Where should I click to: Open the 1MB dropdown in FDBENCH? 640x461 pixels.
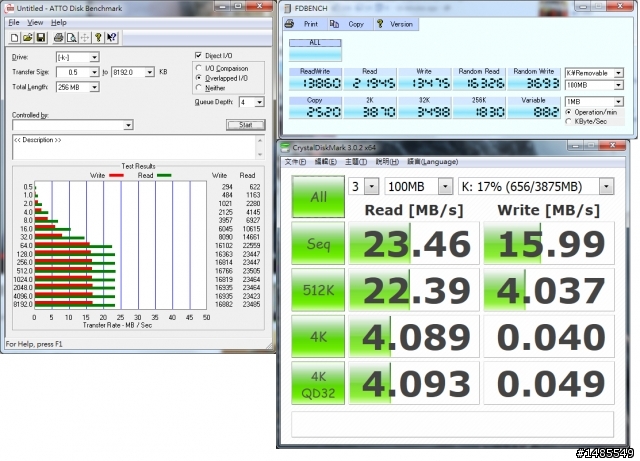tap(619, 101)
